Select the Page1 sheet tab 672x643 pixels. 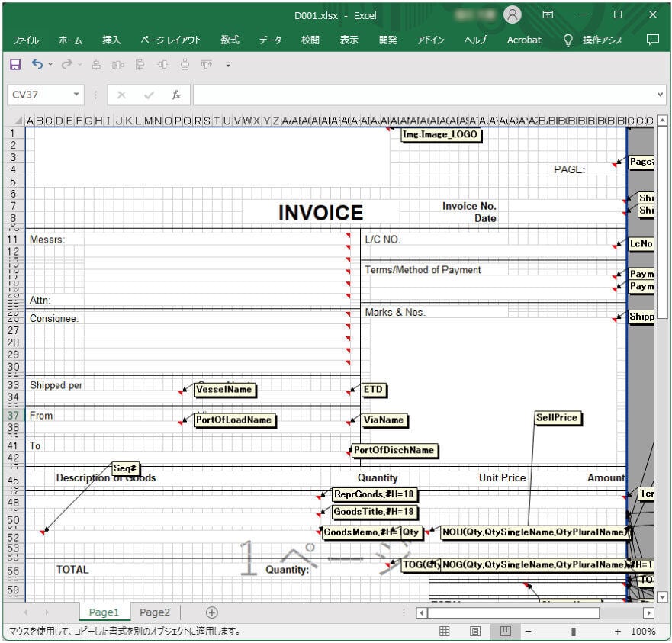[x=104, y=612]
